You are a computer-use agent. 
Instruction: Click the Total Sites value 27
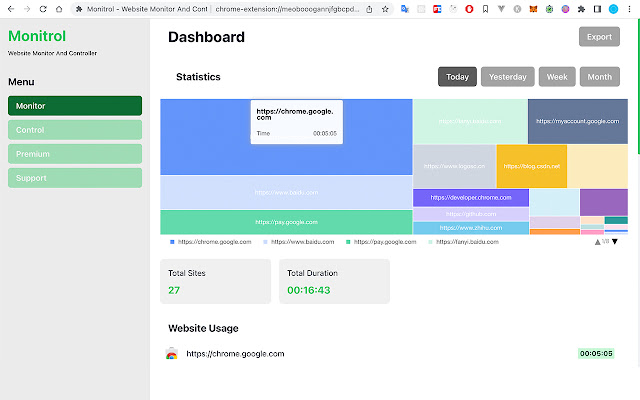pyautogui.click(x=174, y=290)
